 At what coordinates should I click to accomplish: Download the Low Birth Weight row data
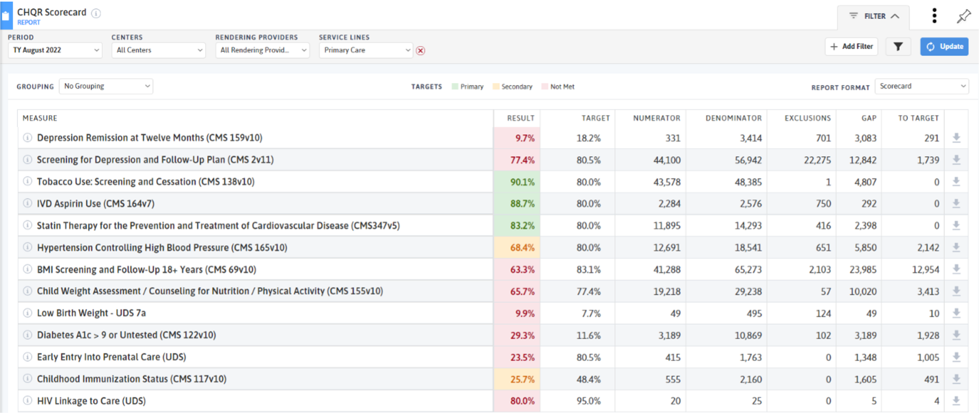pyautogui.click(x=957, y=313)
